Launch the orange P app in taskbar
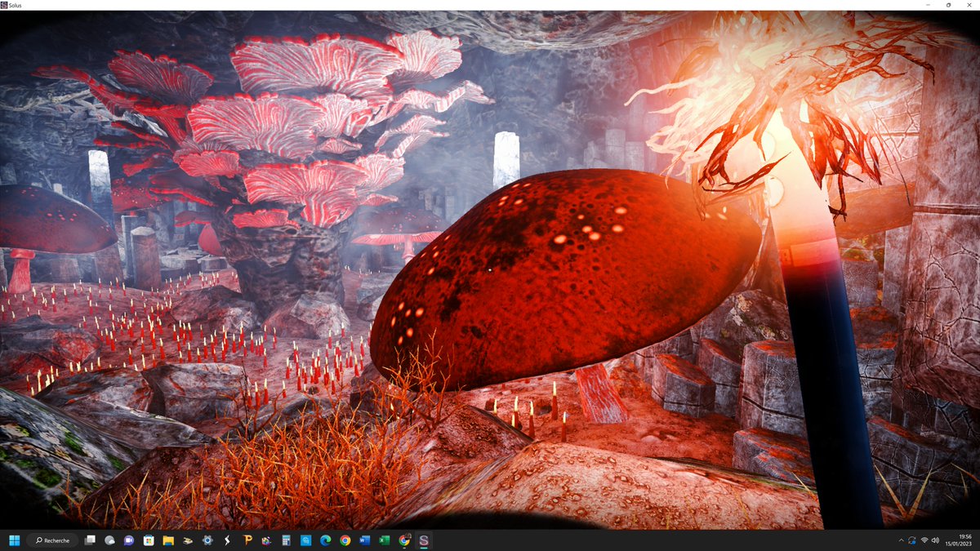The image size is (980, 551). (247, 540)
